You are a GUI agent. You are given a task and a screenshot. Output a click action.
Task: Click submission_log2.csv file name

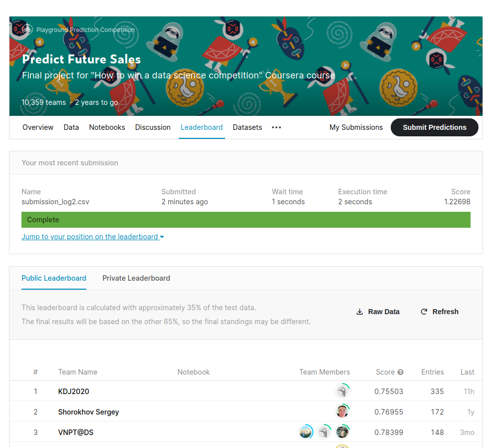[55, 202]
